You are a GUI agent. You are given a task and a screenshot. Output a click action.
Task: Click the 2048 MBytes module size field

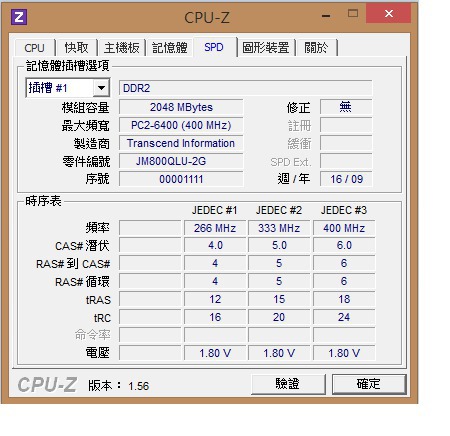pyautogui.click(x=181, y=107)
